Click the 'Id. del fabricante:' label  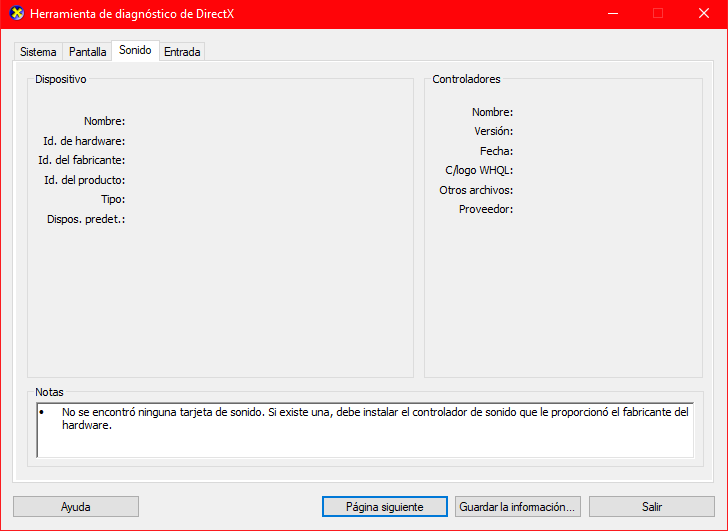point(82,160)
